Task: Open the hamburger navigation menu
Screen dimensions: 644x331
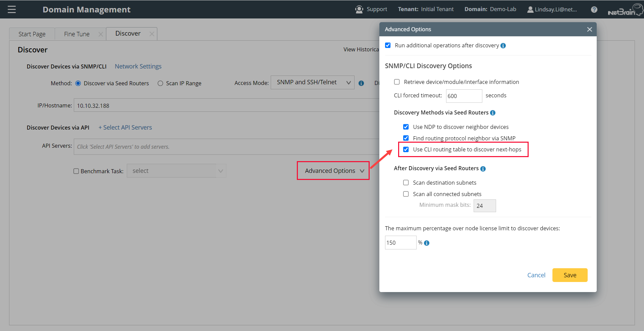Action: tap(12, 9)
